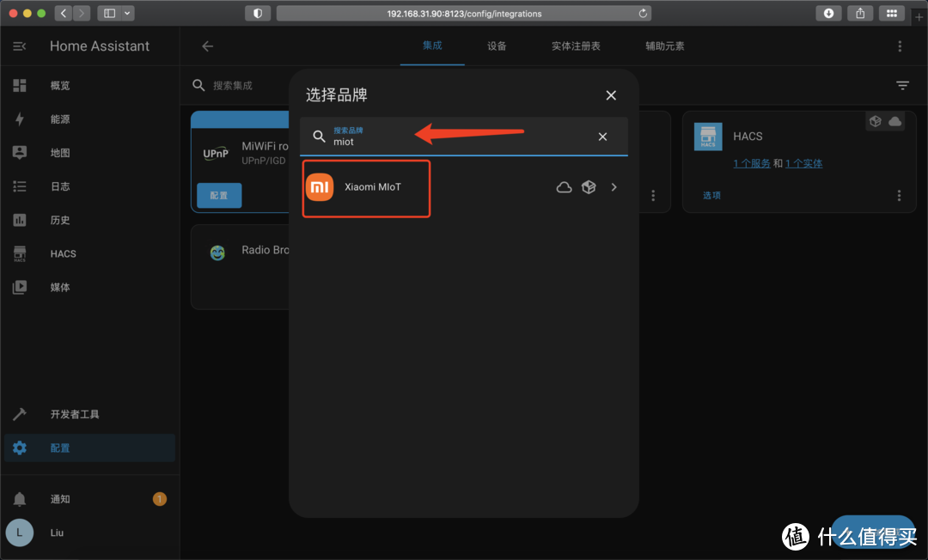Click the filter icon near 搜索集成
This screenshot has height=560, width=928.
click(x=902, y=85)
